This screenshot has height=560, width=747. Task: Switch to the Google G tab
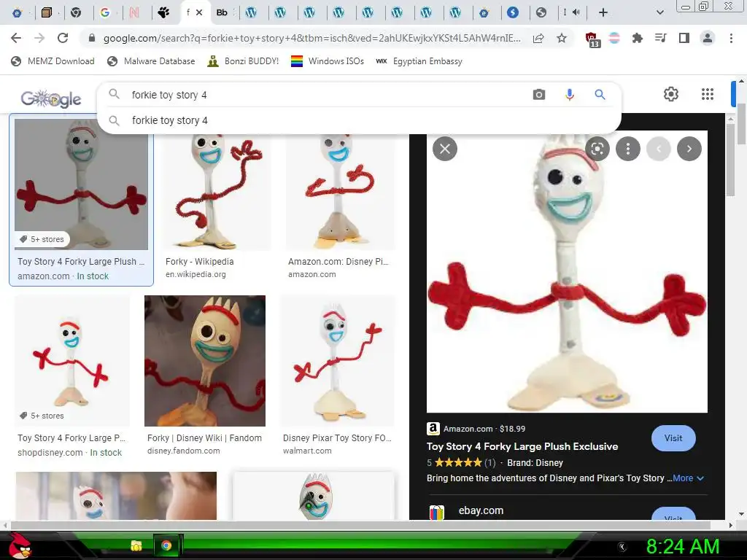click(x=105, y=13)
